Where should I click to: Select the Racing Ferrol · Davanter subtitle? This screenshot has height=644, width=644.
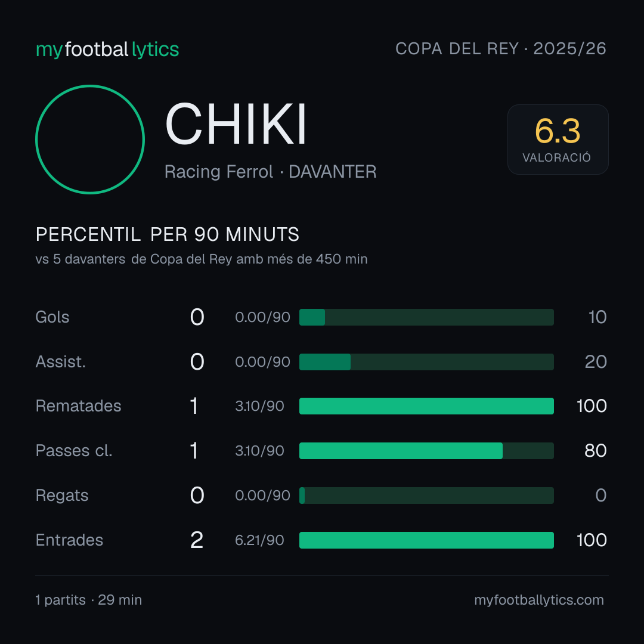point(270,172)
